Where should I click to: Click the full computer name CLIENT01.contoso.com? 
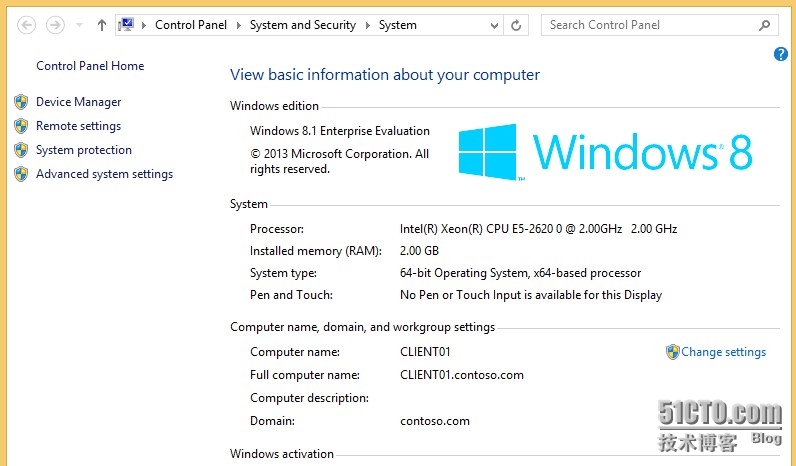pyautogui.click(x=462, y=375)
